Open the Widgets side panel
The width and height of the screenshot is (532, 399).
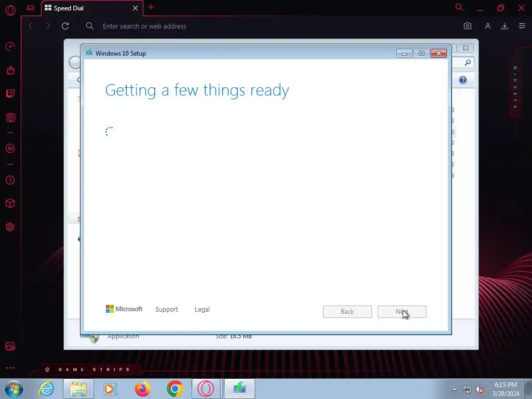tap(515, 87)
